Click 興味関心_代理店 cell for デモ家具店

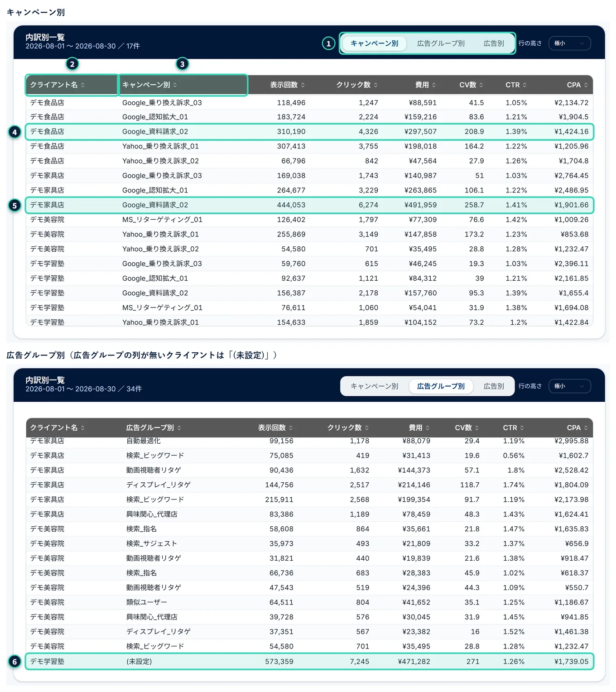tap(152, 514)
